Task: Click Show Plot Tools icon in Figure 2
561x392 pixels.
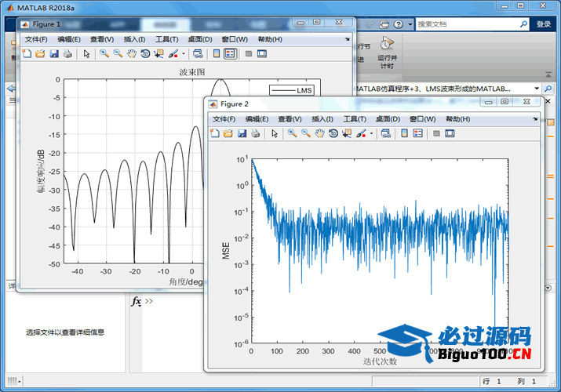Action: tap(450, 133)
